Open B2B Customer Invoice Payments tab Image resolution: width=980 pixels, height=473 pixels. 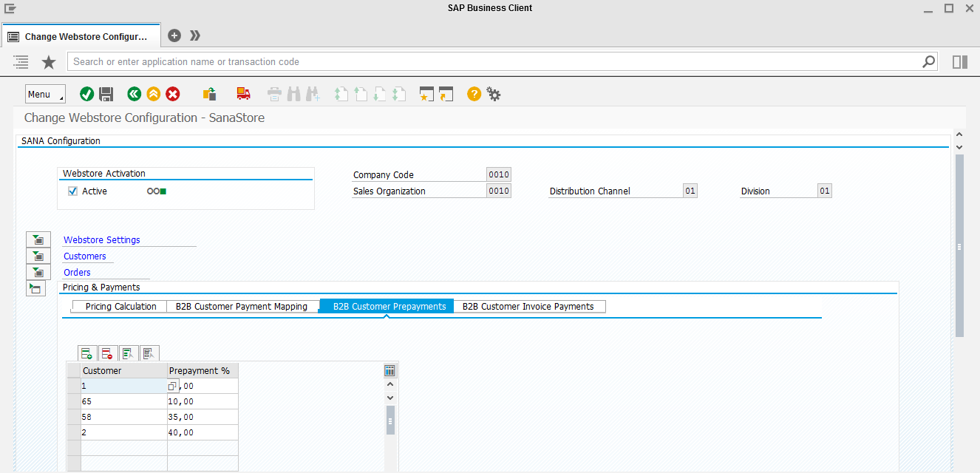click(528, 306)
